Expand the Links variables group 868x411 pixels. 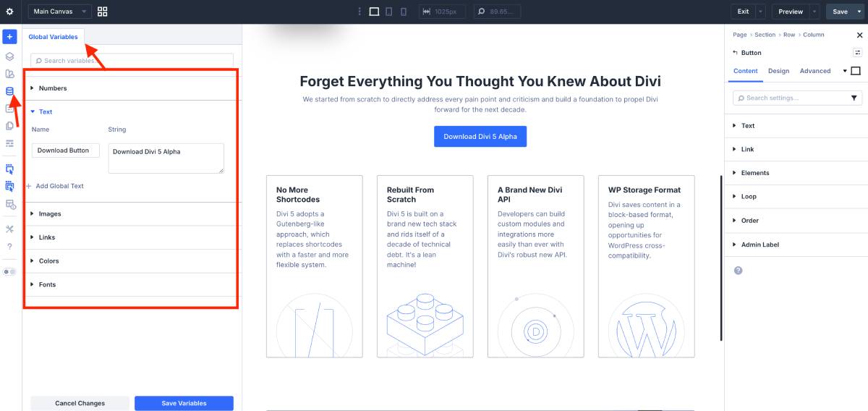point(130,237)
